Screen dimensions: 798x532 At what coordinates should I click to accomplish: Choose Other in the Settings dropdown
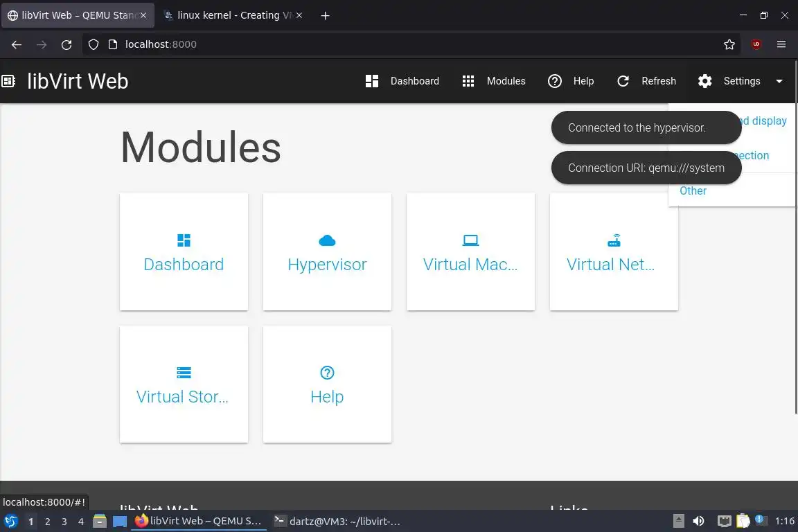[x=693, y=191]
